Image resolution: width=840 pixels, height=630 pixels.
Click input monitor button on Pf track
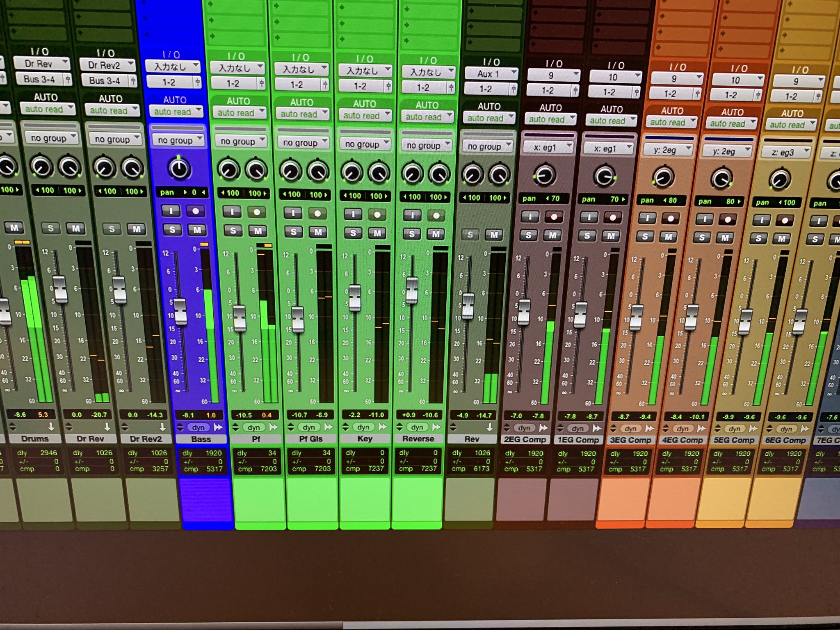[x=232, y=212]
